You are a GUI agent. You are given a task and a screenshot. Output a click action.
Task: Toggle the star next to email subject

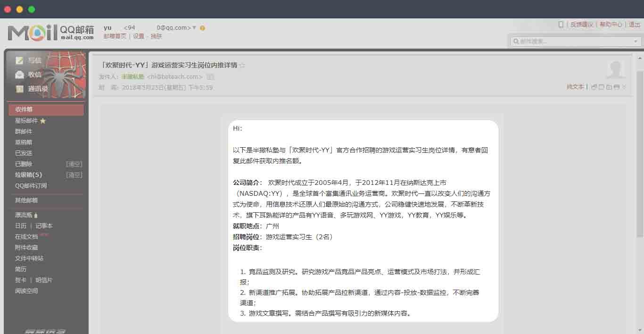[x=242, y=66]
